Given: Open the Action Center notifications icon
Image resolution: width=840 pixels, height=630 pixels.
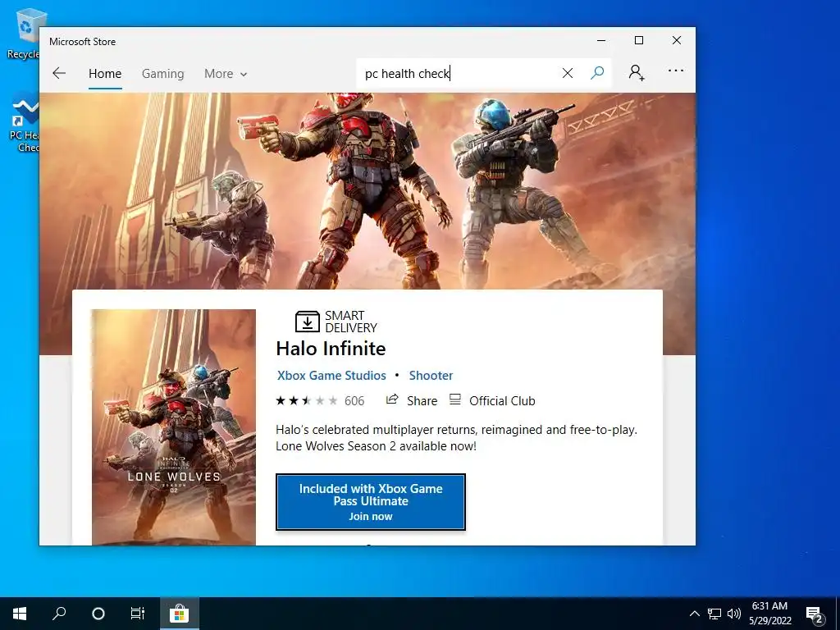Looking at the screenshot, I should 815,614.
